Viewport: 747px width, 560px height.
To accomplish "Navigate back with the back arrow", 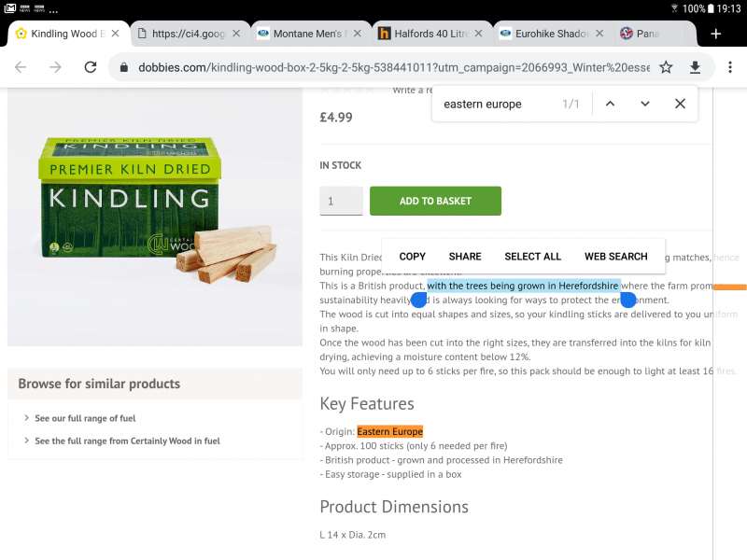I will pyautogui.click(x=21, y=67).
